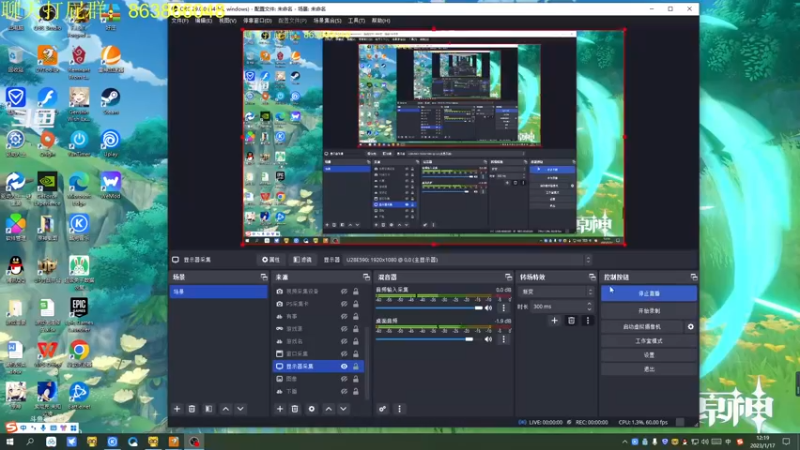Screen dimensions: 800x450
Task: Open mixer bottom three-dot menu
Action: pyautogui.click(x=399, y=409)
